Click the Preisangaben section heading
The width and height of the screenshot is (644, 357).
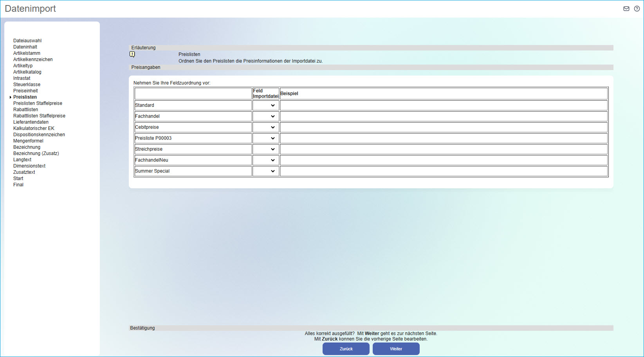pyautogui.click(x=146, y=67)
